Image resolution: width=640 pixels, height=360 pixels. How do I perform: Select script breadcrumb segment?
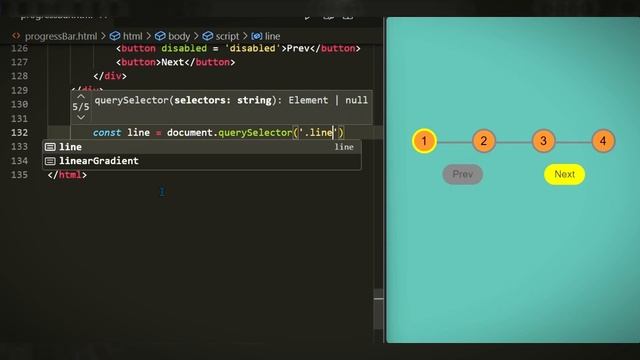[x=227, y=36]
